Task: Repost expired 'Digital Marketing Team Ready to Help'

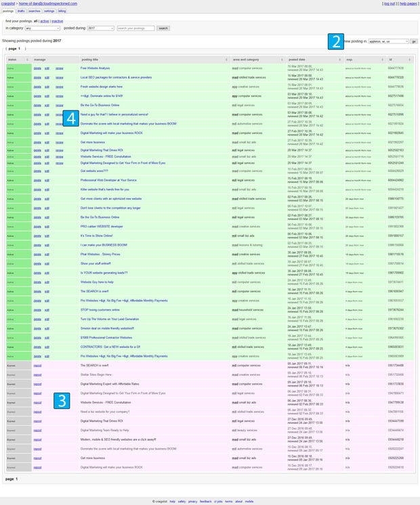Action: [x=37, y=431]
